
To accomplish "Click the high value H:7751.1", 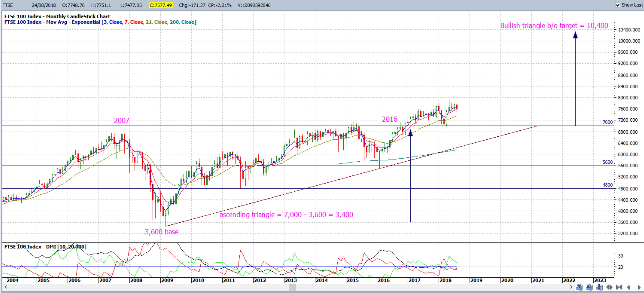I will pyautogui.click(x=101, y=5).
